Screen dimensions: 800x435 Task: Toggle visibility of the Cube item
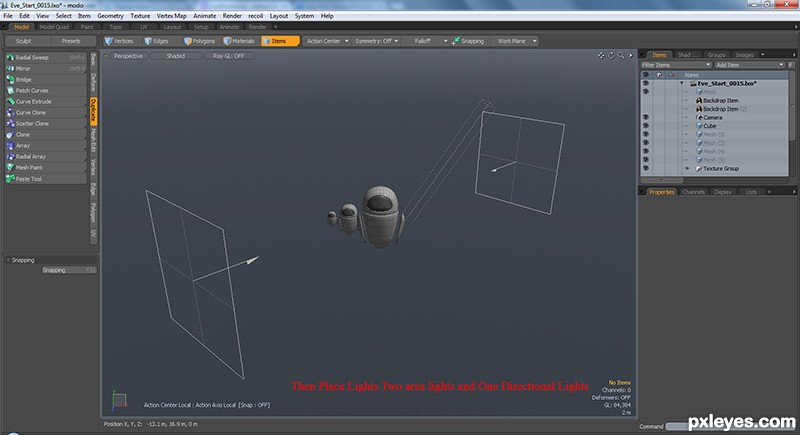click(645, 126)
